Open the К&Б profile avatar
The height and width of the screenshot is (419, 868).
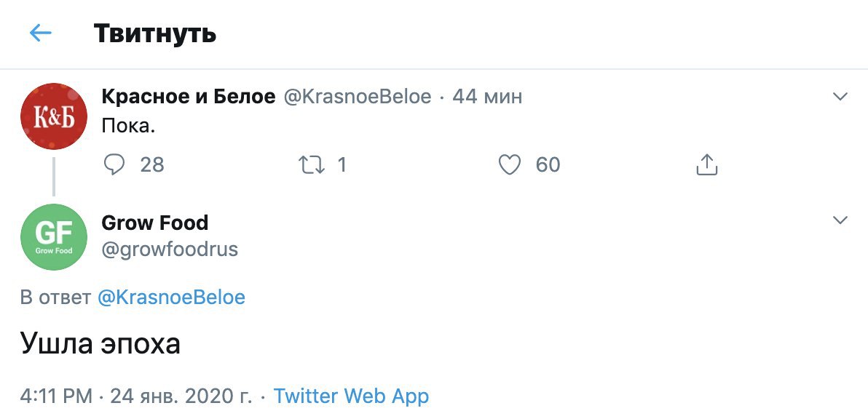54,116
